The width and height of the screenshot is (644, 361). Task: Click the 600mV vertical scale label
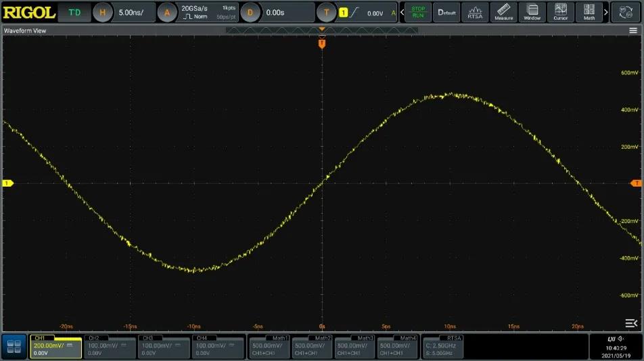(630, 72)
